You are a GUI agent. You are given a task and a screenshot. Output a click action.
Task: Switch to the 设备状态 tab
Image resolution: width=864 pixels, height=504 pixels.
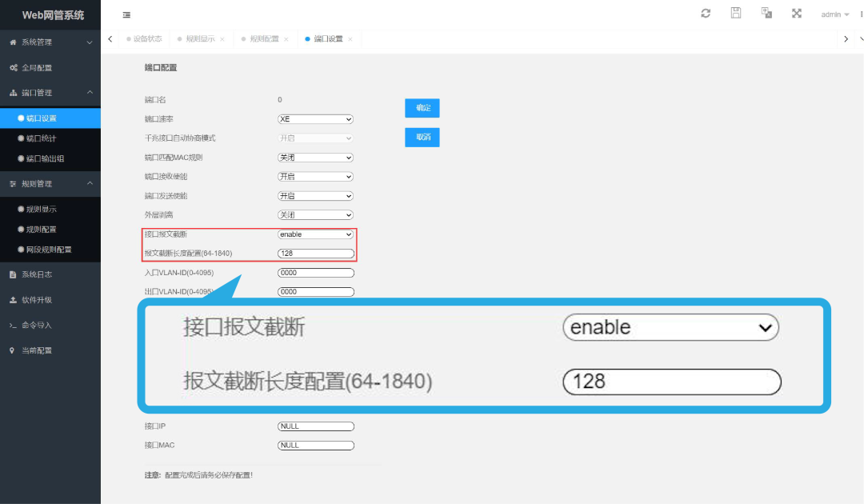(147, 38)
